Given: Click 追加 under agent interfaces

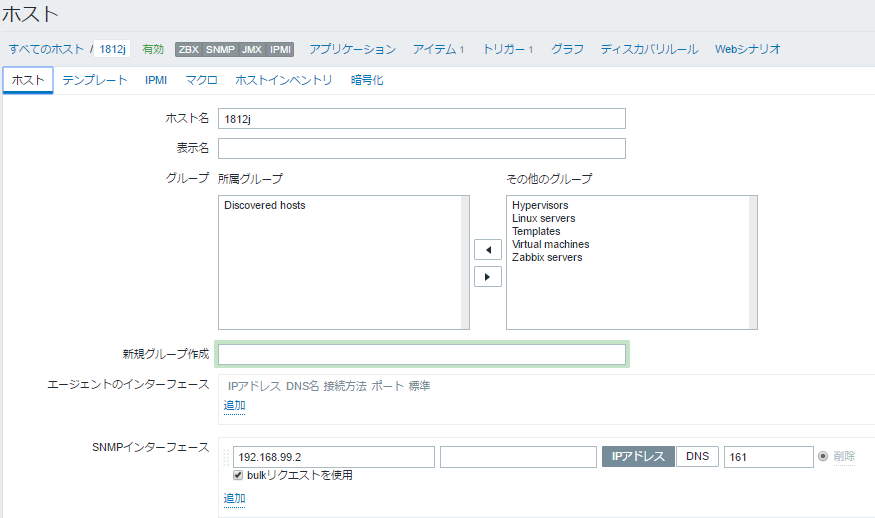Looking at the screenshot, I should 234,405.
